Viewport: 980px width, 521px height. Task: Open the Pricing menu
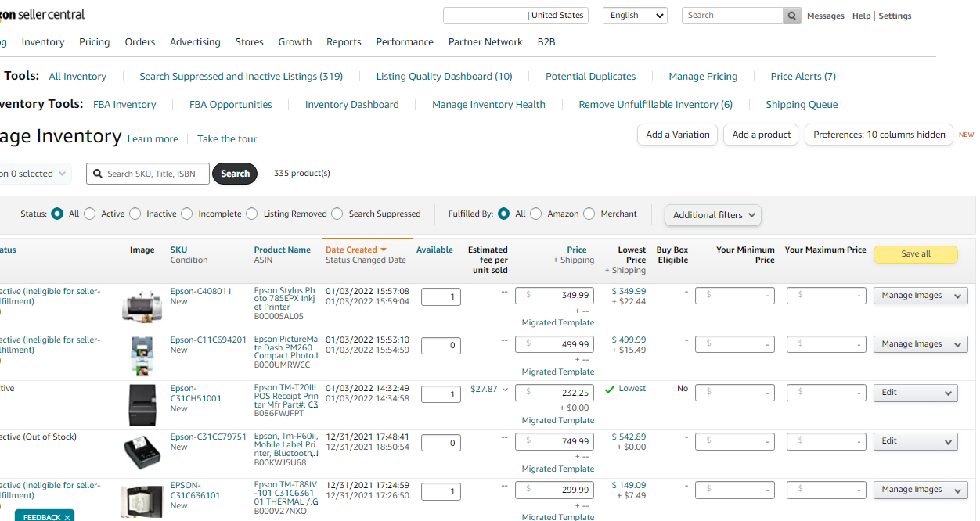click(x=95, y=42)
